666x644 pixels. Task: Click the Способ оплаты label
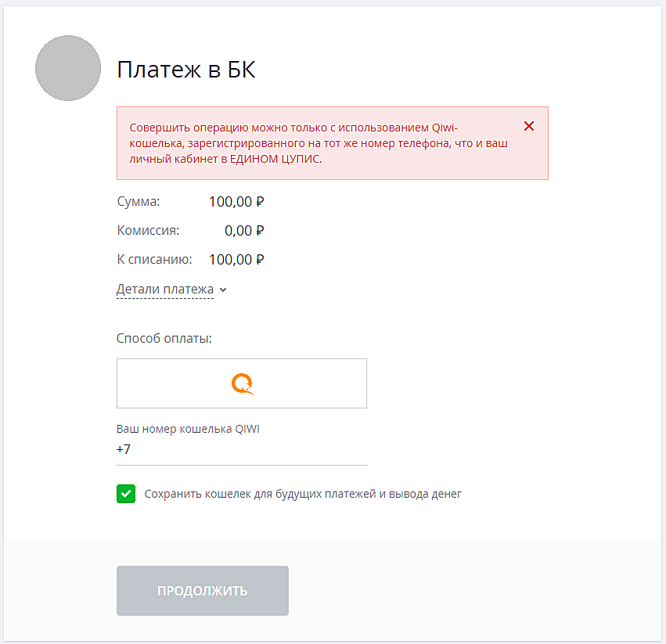tap(164, 339)
